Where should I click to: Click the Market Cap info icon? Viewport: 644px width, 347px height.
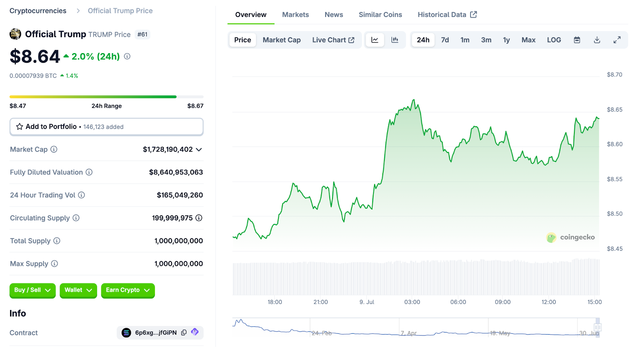[x=54, y=149]
